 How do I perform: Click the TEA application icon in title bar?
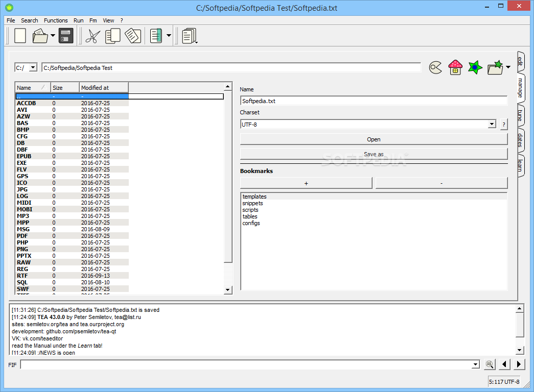click(x=9, y=7)
